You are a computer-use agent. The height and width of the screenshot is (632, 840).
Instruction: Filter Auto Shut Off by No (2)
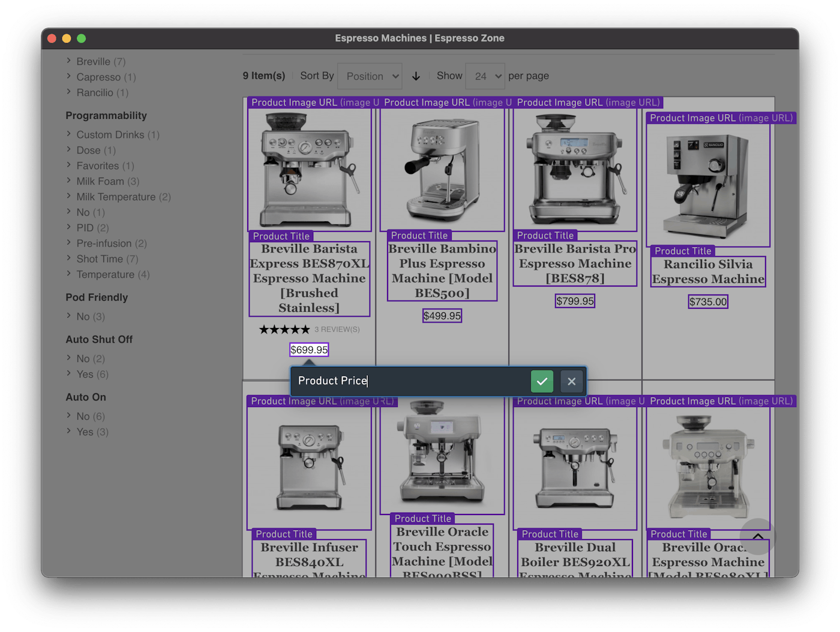(91, 359)
